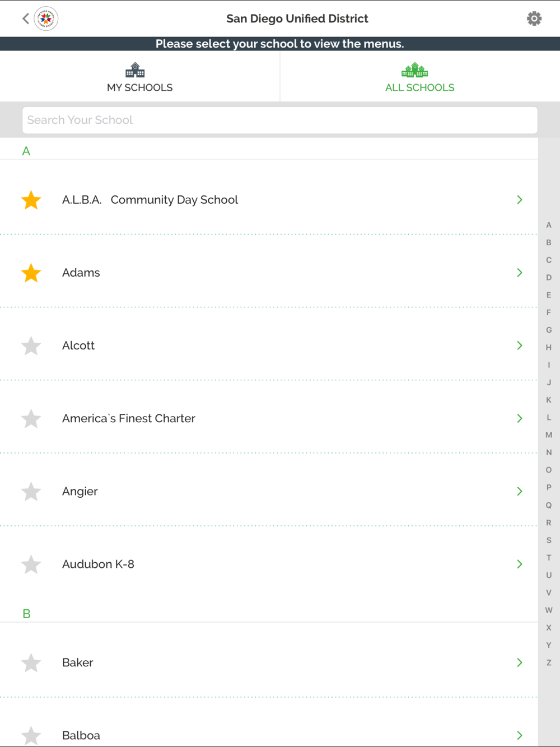Jump to letter C in index
Viewport: 560px width, 747px height.
point(549,260)
